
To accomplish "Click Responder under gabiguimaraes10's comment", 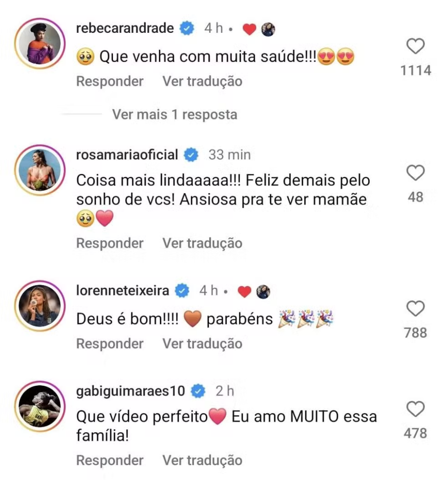I will click(x=110, y=460).
